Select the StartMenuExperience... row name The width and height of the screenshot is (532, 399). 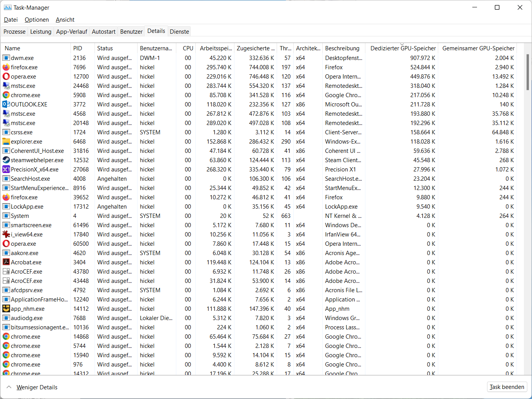coord(40,188)
